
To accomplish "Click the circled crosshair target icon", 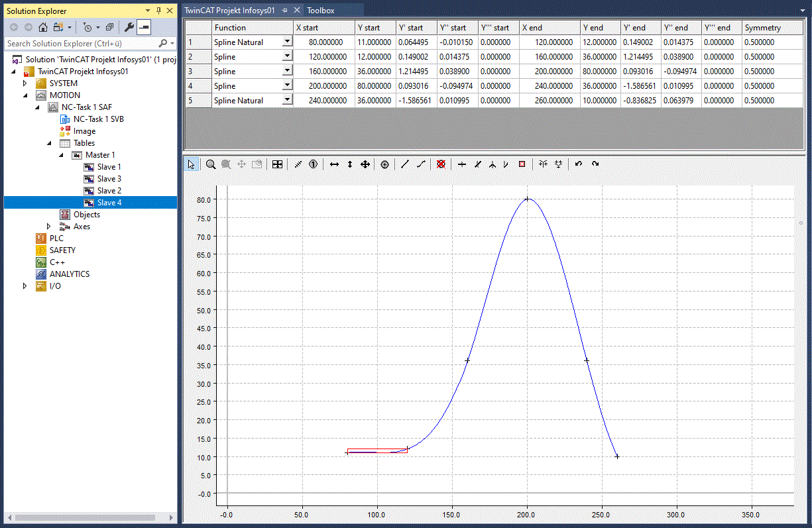I will [x=385, y=164].
